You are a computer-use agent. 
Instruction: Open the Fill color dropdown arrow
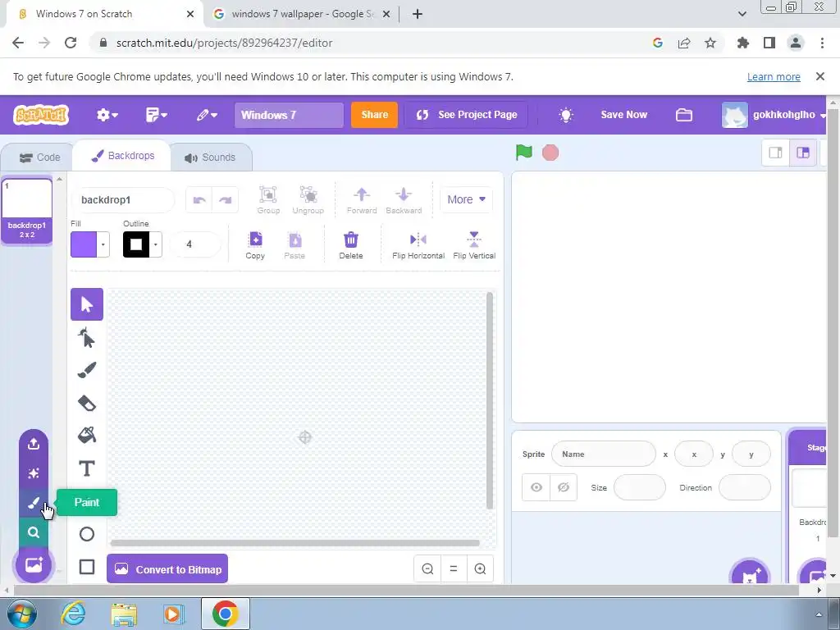tap(103, 244)
